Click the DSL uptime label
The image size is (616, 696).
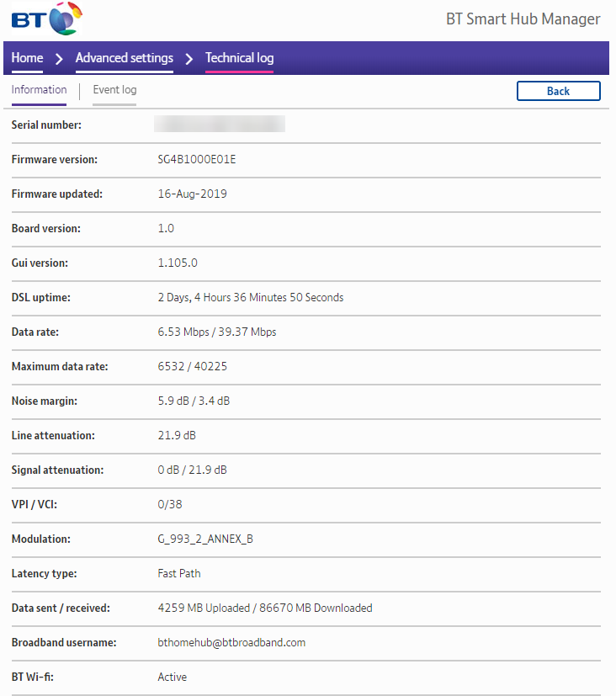coord(41,297)
